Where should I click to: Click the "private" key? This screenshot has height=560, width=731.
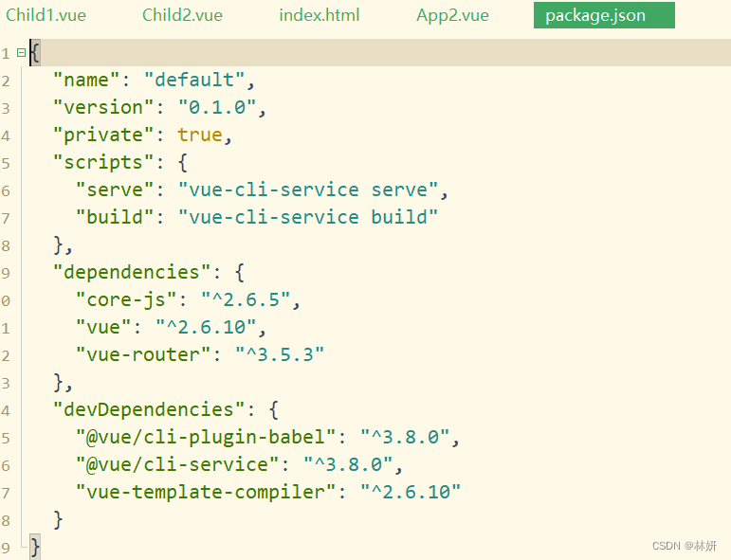tap(104, 135)
